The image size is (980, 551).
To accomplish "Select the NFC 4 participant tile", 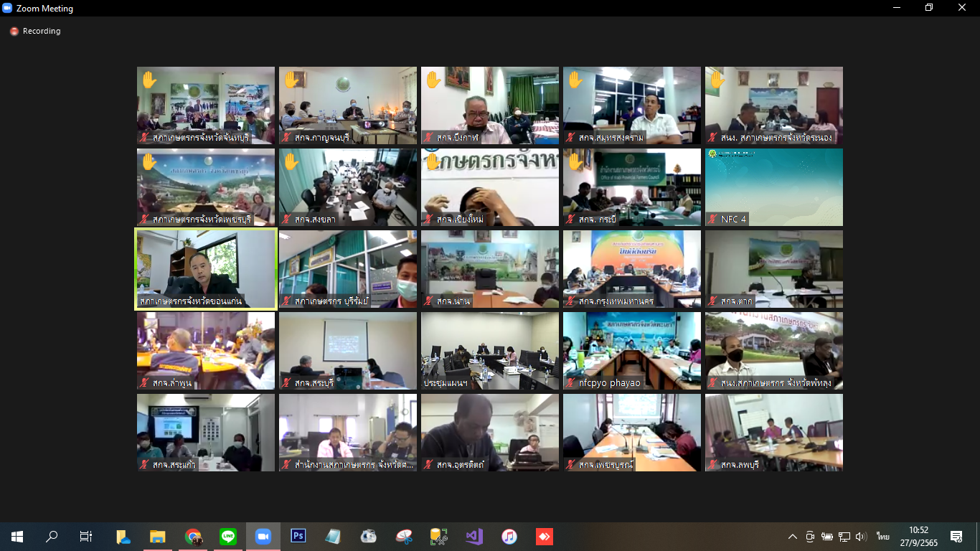I will [x=774, y=187].
